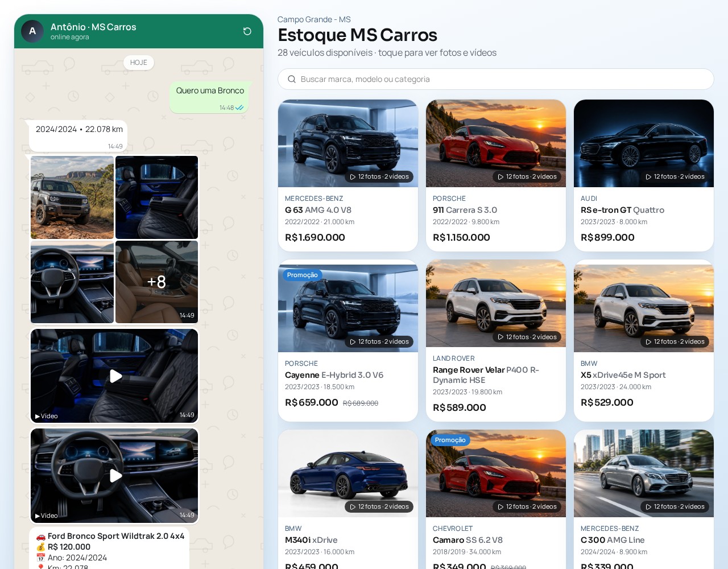Open photos badge on X5 xDrive45e card
Image resolution: width=728 pixels, height=569 pixels.
675,341
